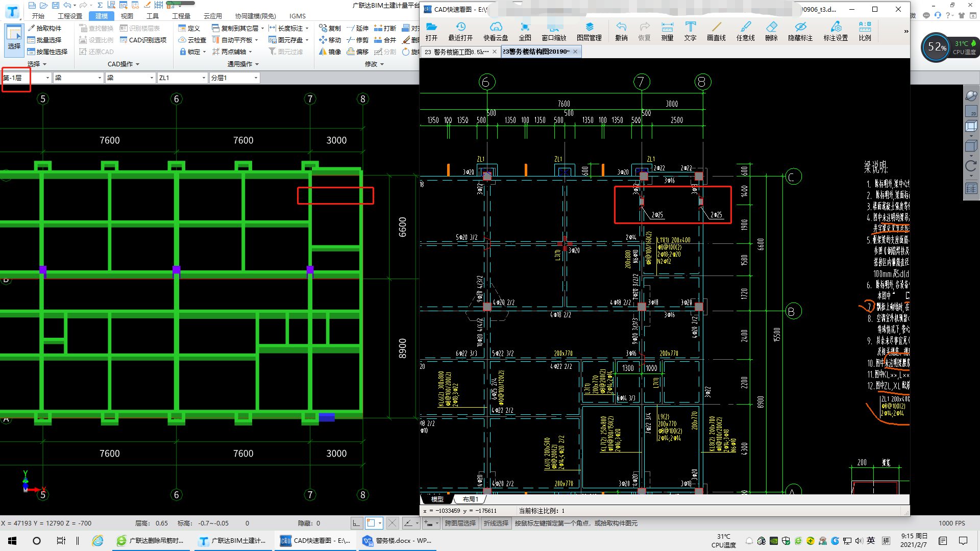Click 修剪 trim tool
Screen dimensions: 980x551
(357, 40)
